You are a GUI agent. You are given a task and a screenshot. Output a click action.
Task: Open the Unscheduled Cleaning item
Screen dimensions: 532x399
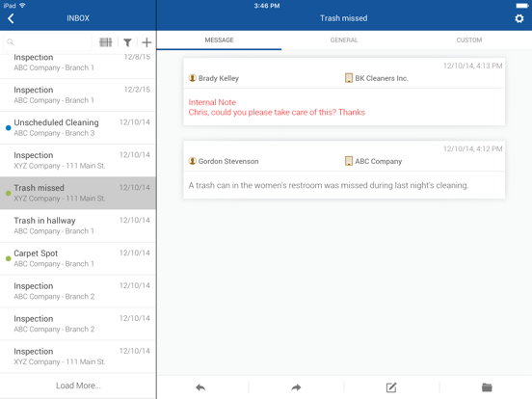[78, 127]
